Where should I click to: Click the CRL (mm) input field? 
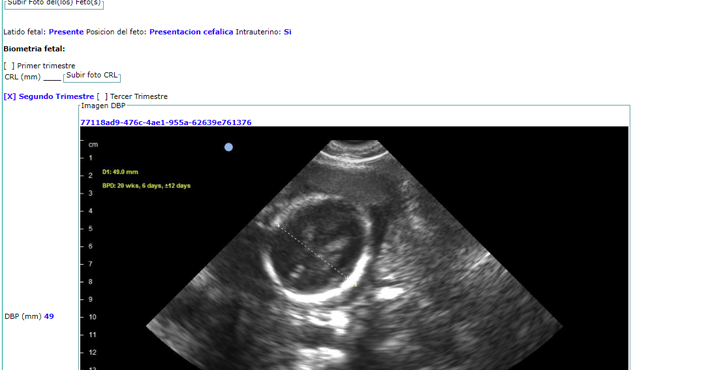(x=52, y=77)
